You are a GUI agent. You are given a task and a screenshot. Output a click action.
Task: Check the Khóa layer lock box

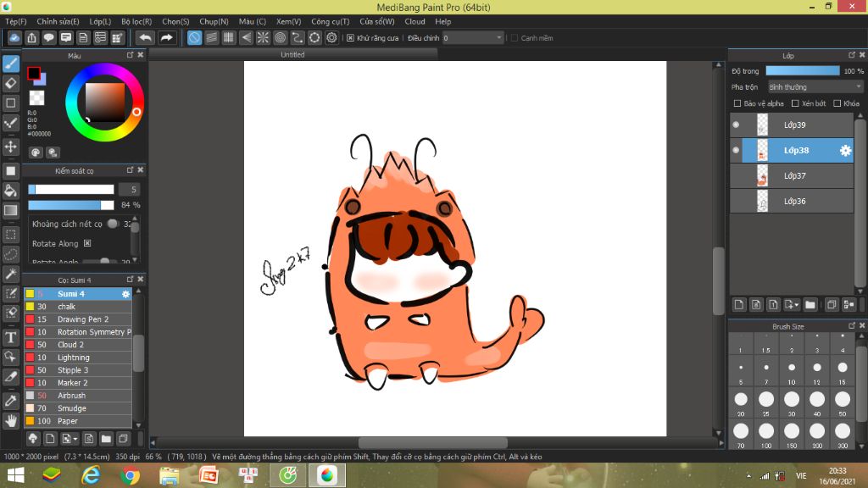pyautogui.click(x=837, y=103)
